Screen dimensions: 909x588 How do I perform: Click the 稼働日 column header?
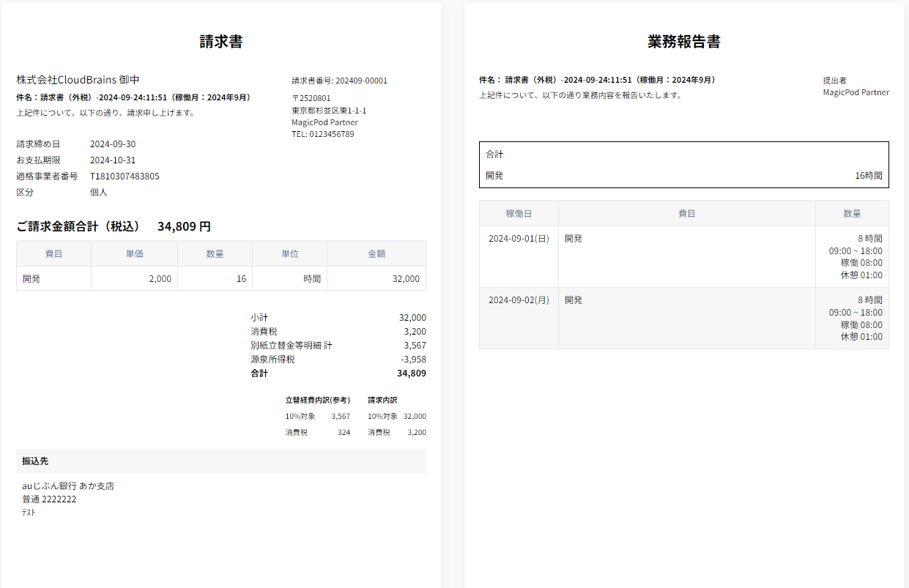519,214
